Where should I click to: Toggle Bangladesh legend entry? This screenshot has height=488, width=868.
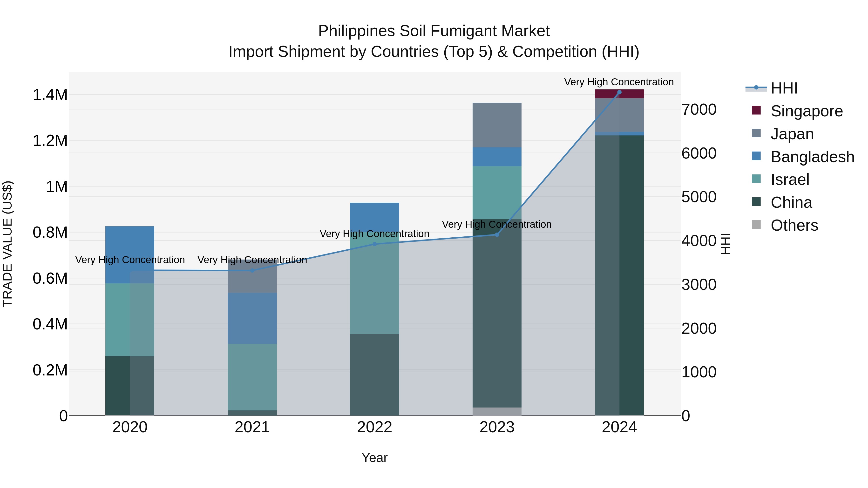[x=803, y=157]
